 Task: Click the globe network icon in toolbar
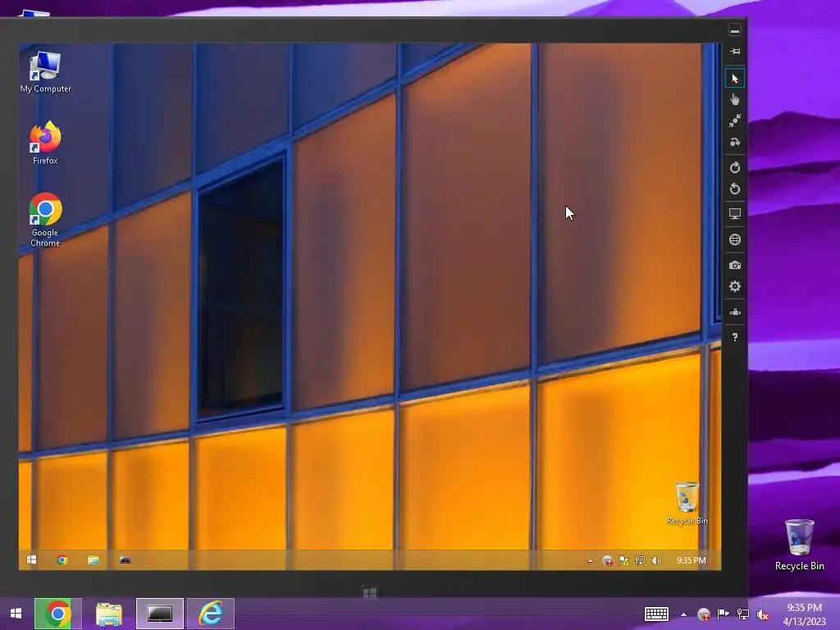[x=734, y=240]
